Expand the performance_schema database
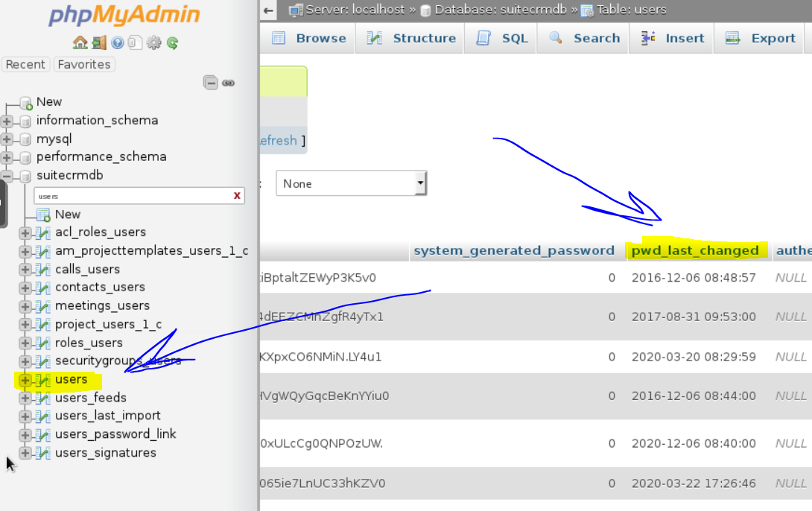Screen dimensions: 812x511 (x=7, y=157)
